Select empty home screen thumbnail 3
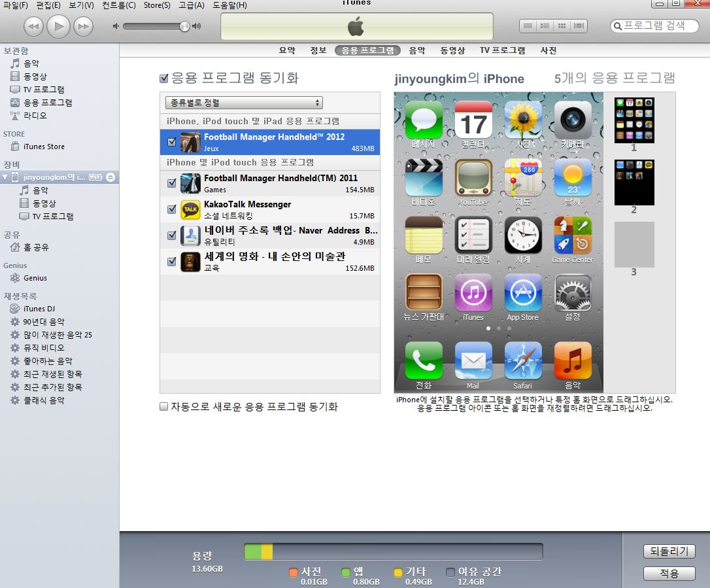The height and width of the screenshot is (588, 710). (634, 245)
